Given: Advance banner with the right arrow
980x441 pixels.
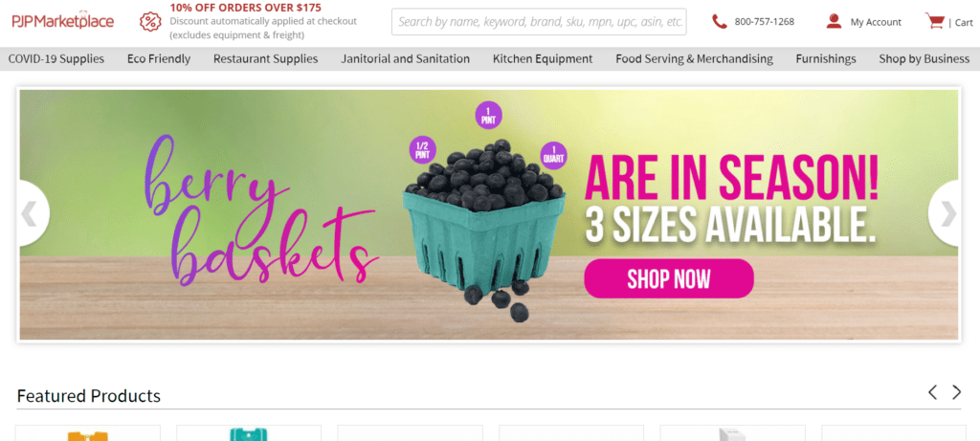Looking at the screenshot, I should tap(947, 214).
